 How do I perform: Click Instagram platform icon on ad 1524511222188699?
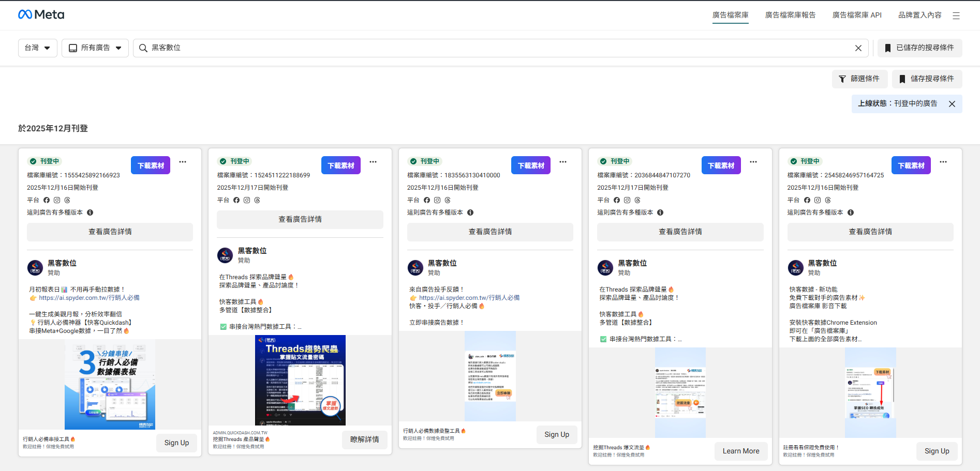247,200
